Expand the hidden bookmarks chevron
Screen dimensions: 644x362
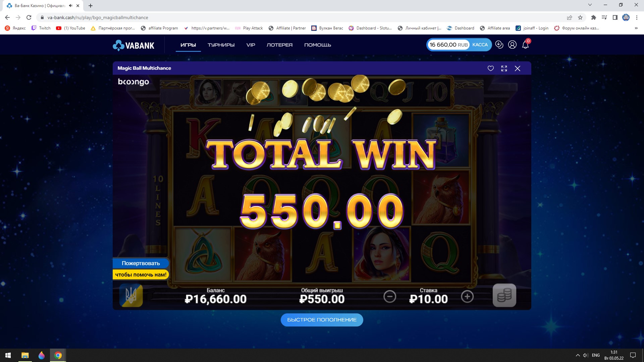[x=636, y=28]
